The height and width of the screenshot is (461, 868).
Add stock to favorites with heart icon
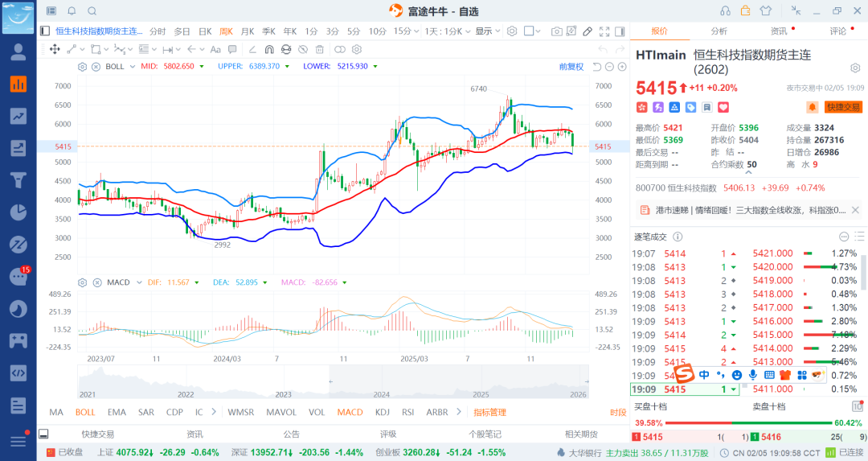(x=723, y=107)
